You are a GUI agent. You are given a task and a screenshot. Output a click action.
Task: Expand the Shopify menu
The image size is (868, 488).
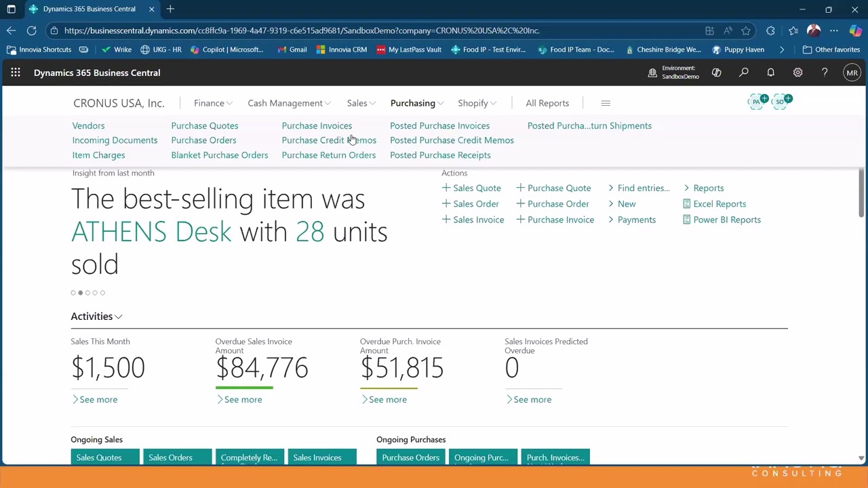click(477, 103)
